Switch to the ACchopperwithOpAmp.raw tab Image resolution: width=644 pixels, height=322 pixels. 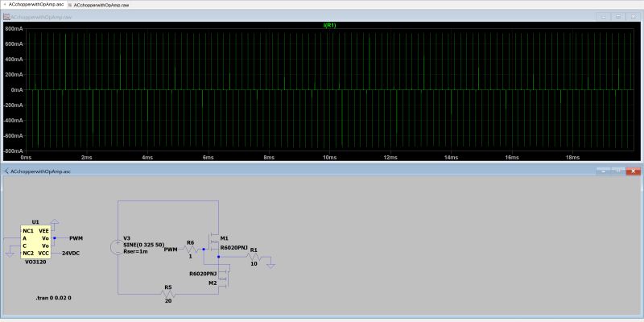(98, 5)
